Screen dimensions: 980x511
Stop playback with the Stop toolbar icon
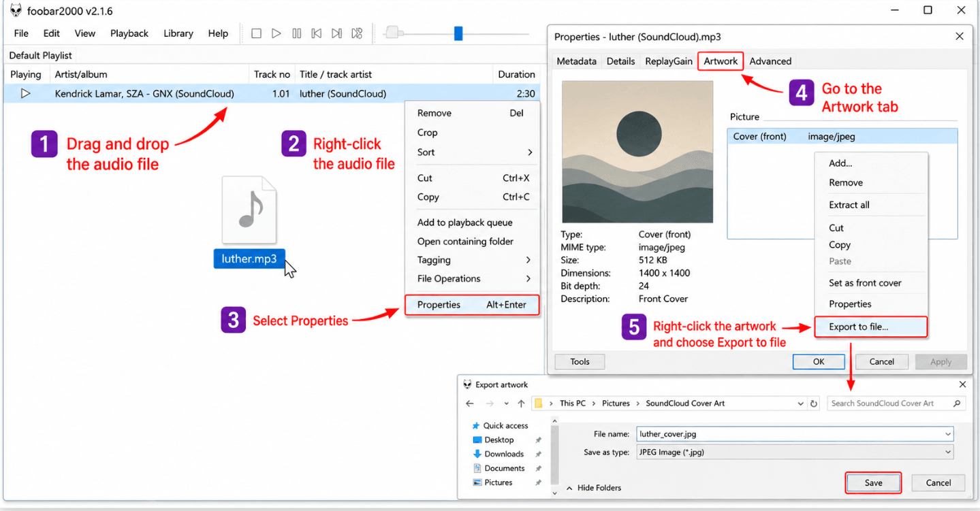(256, 33)
